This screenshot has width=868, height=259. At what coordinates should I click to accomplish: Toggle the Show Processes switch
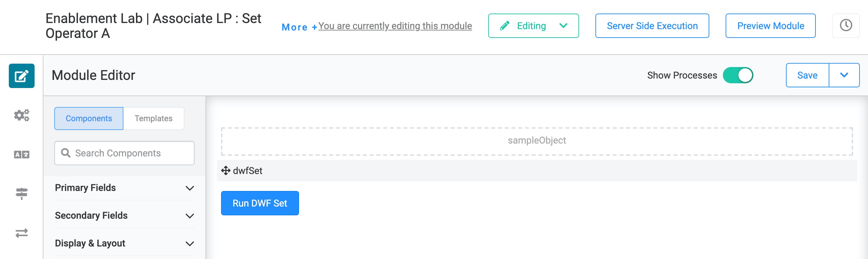click(x=738, y=75)
